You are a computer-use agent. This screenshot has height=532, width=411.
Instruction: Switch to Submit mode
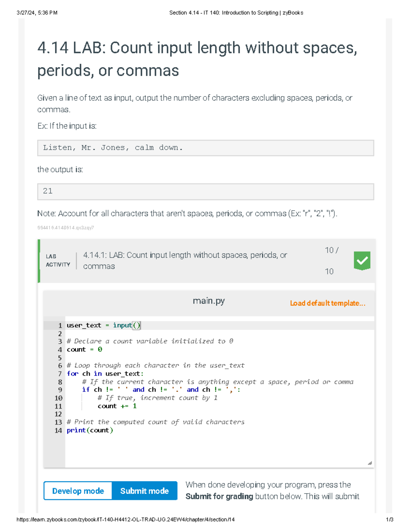(145, 491)
